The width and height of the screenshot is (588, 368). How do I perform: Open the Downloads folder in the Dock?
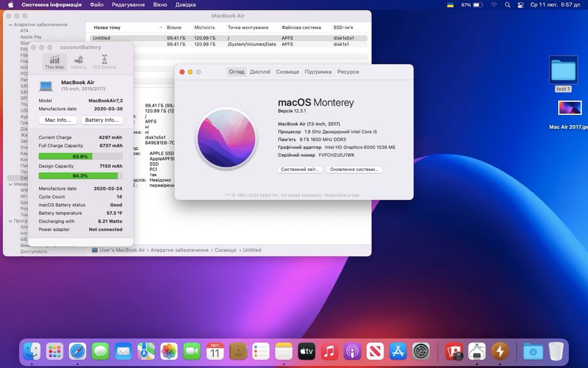tap(533, 352)
